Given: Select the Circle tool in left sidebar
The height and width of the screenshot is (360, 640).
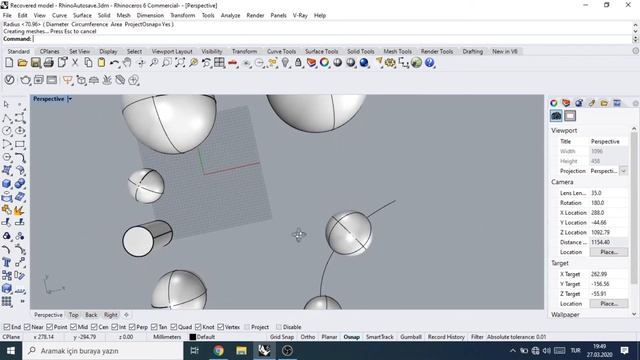Looking at the screenshot, I should coord(7,131).
